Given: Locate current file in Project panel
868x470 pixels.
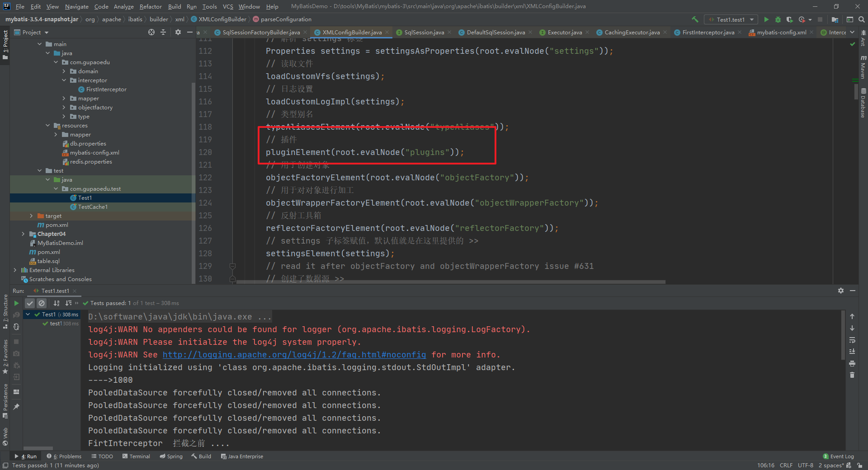Looking at the screenshot, I should tap(151, 32).
